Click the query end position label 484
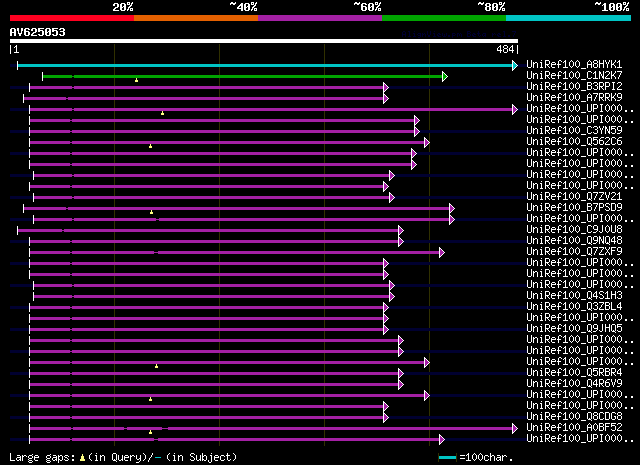This screenshot has width=640, height=465. click(x=505, y=49)
